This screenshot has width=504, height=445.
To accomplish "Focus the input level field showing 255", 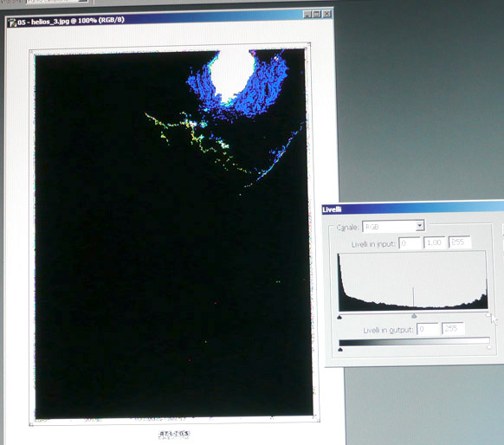I will 460,242.
